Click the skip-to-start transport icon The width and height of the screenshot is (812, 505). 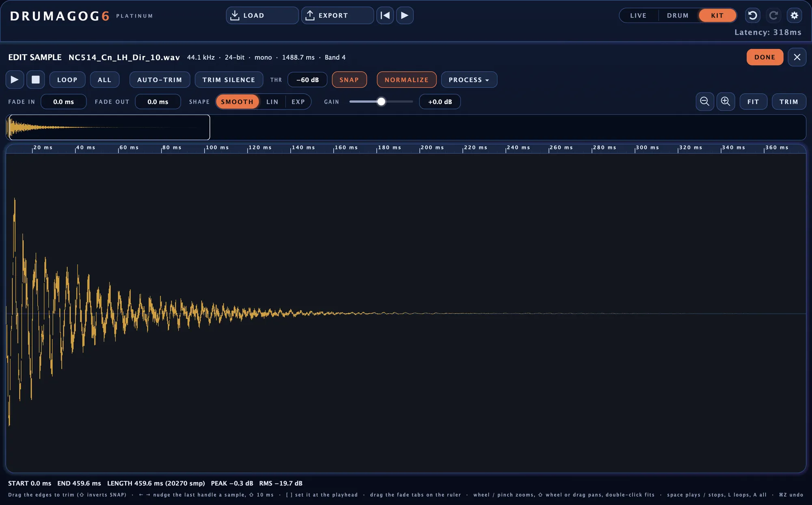coord(385,15)
